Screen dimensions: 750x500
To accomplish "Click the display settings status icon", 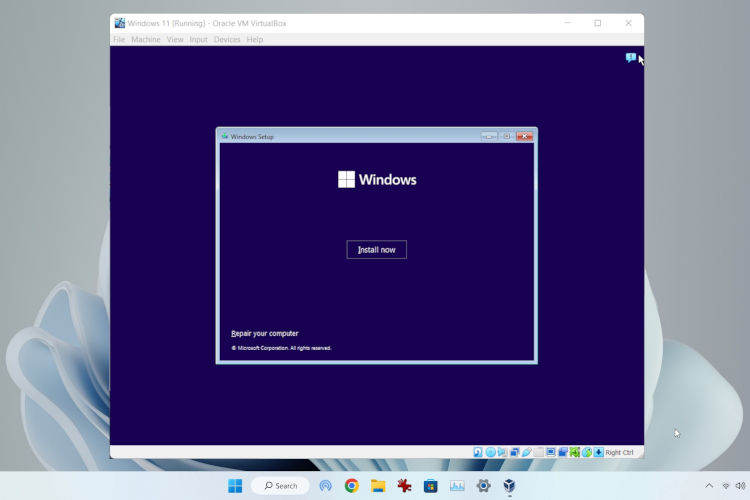I will click(x=551, y=452).
